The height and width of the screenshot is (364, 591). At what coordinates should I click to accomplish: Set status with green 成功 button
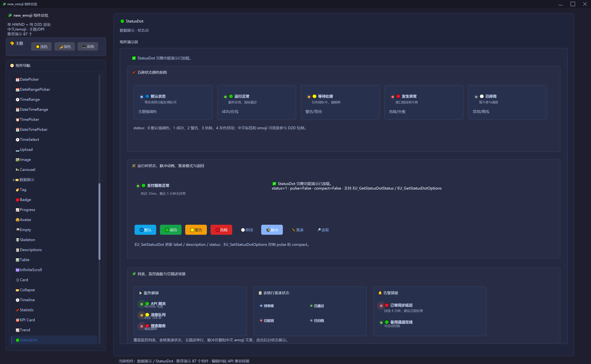pos(171,230)
